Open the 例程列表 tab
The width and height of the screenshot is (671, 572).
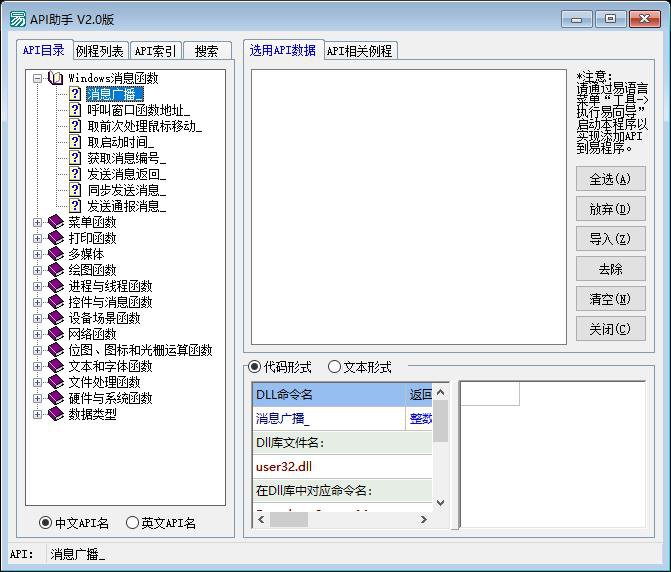coord(100,51)
